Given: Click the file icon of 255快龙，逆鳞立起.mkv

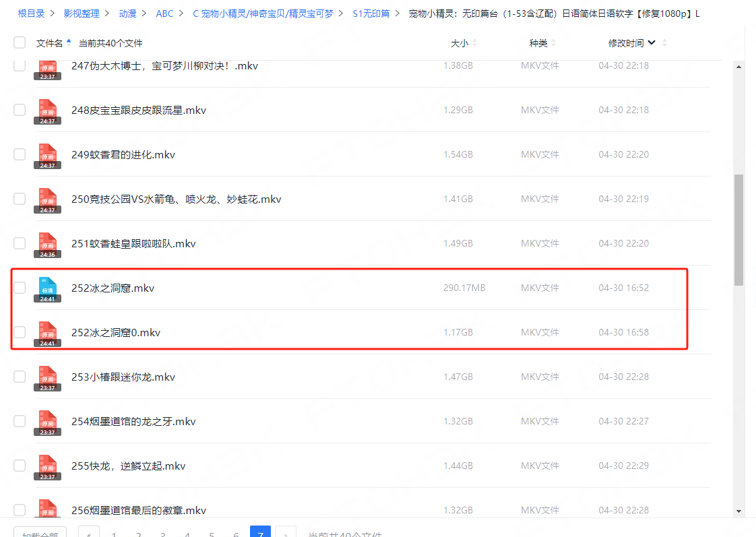Looking at the screenshot, I should (x=47, y=466).
